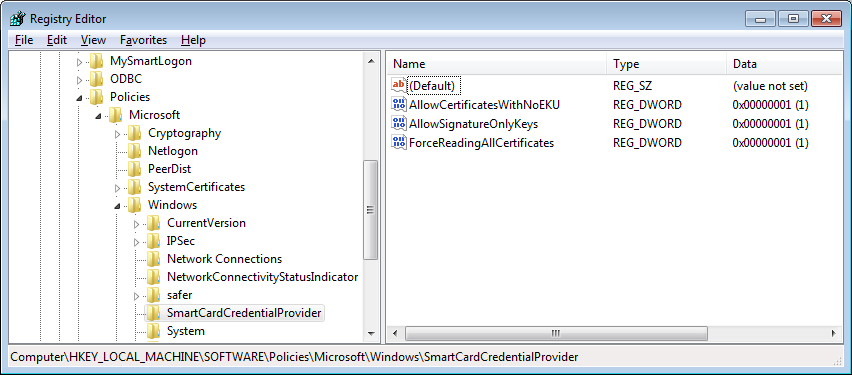This screenshot has height=375, width=852.
Task: Expand the safer key
Action: (x=136, y=297)
